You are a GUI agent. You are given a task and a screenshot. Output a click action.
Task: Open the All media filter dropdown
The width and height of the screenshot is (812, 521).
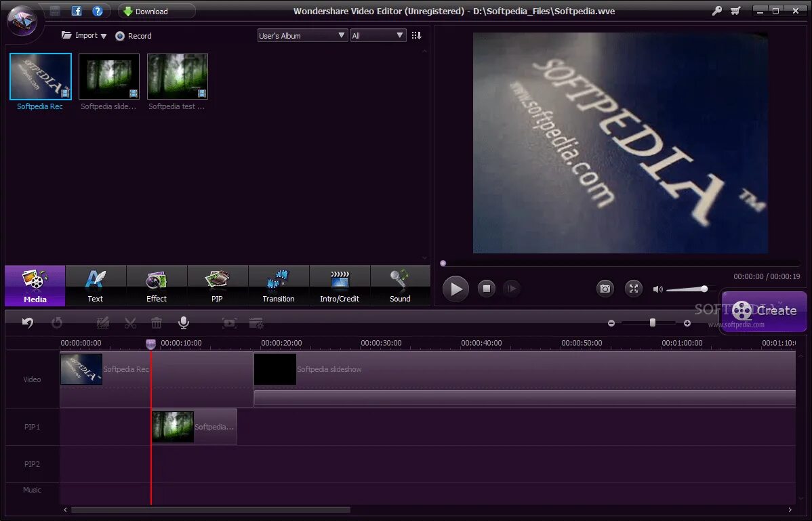(378, 35)
